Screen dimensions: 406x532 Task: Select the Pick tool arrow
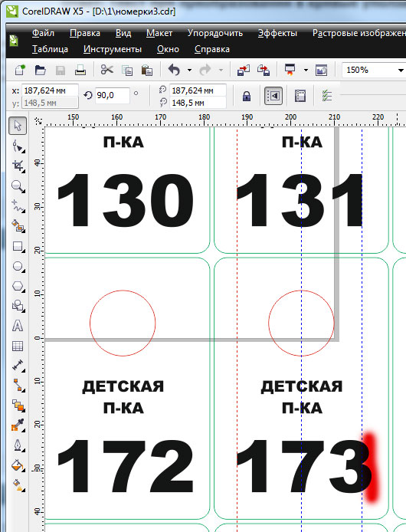tap(18, 126)
